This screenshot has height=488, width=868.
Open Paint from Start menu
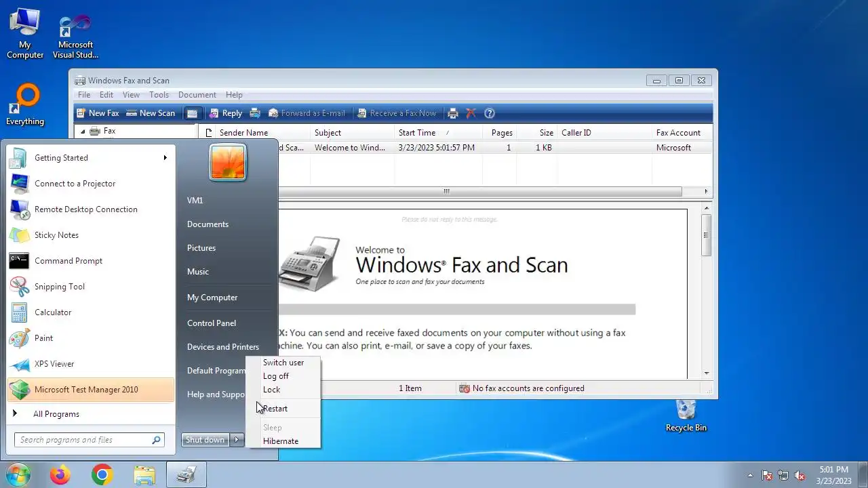click(90, 338)
